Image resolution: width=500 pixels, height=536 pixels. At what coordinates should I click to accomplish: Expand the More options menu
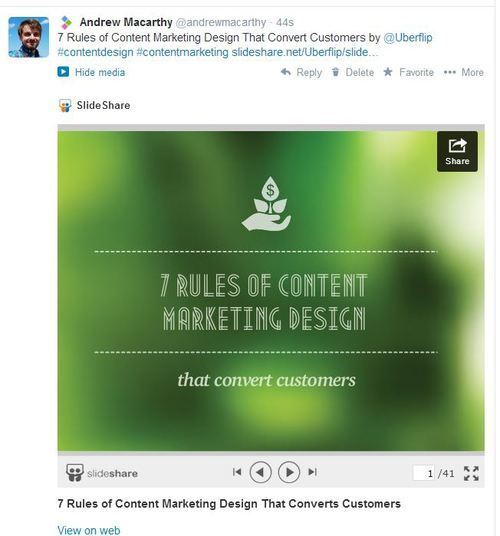click(x=464, y=72)
